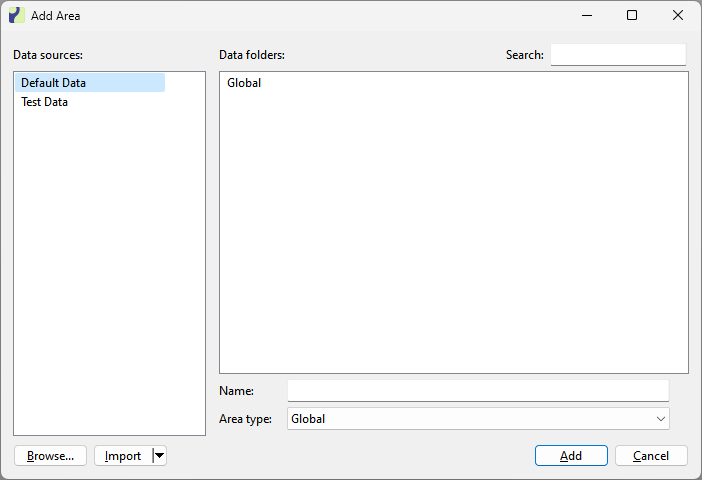Click the Import button
The height and width of the screenshot is (480, 702).
pos(123,456)
